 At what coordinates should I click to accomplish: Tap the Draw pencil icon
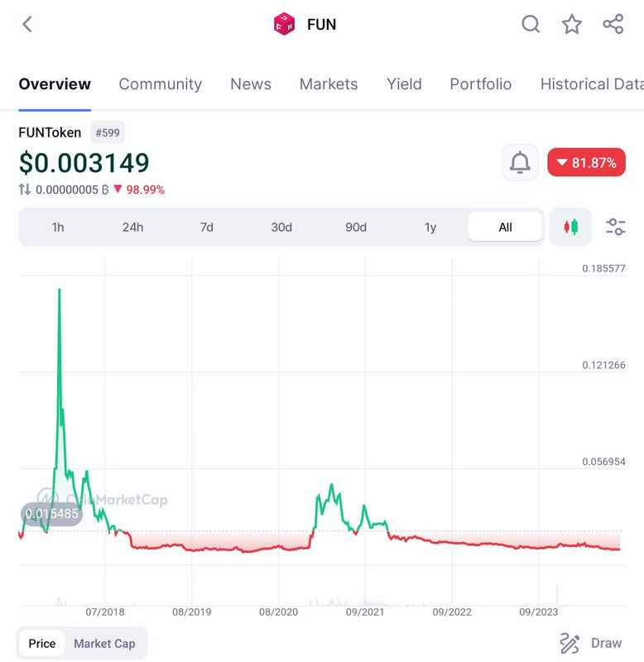570,643
